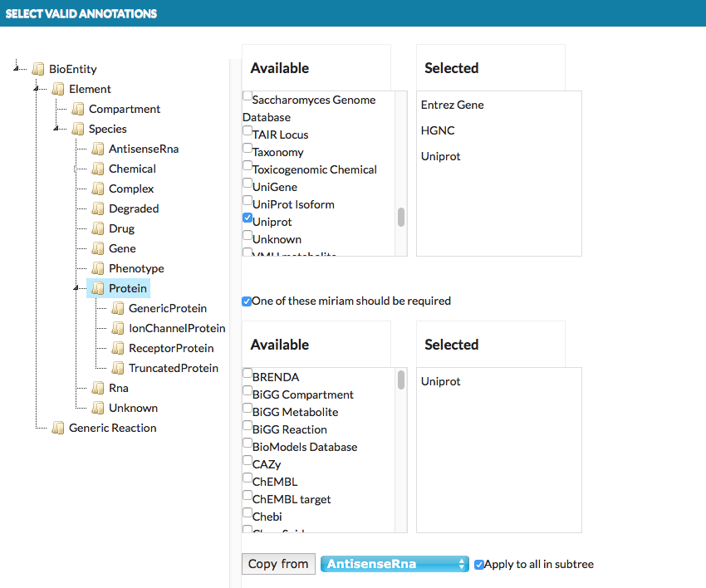This screenshot has width=706, height=588.
Task: Click the folder icon next to Chemical
Action: [98, 169]
